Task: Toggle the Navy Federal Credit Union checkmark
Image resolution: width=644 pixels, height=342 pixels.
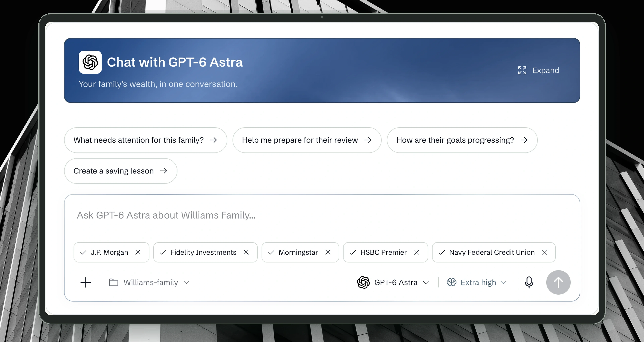Action: pyautogui.click(x=442, y=252)
